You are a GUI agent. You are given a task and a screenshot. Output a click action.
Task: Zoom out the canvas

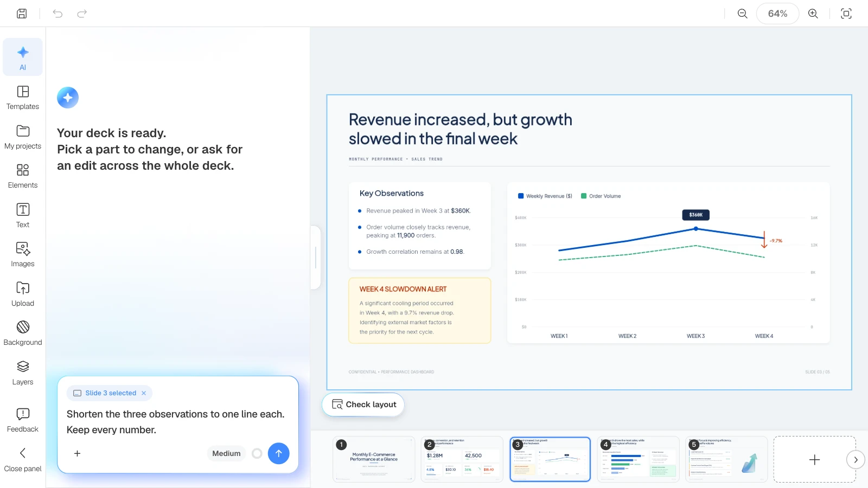click(743, 14)
